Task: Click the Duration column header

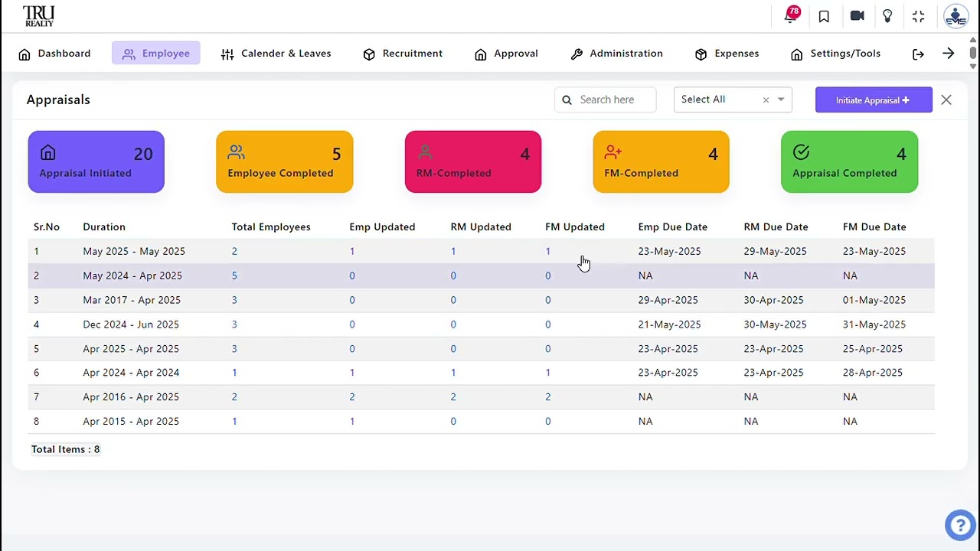Action: pyautogui.click(x=104, y=227)
